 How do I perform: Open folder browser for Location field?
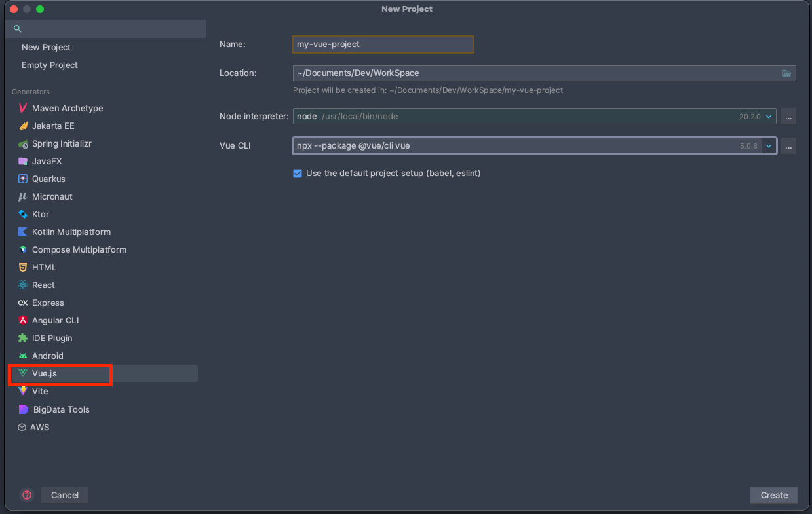pyautogui.click(x=786, y=73)
